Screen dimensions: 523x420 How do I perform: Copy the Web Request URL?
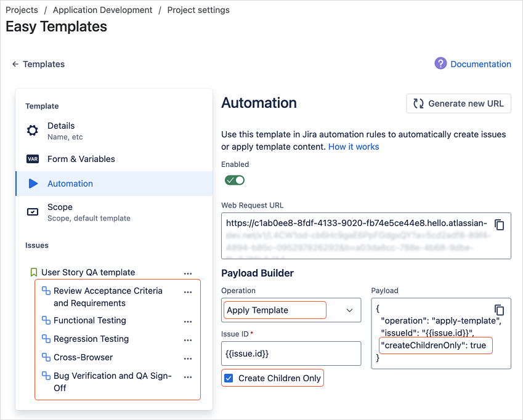tap(500, 225)
